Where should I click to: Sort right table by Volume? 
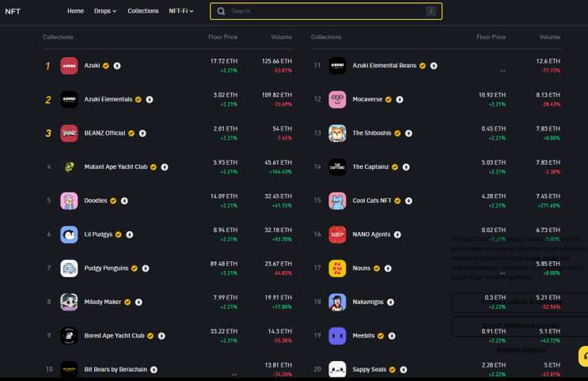click(x=549, y=36)
